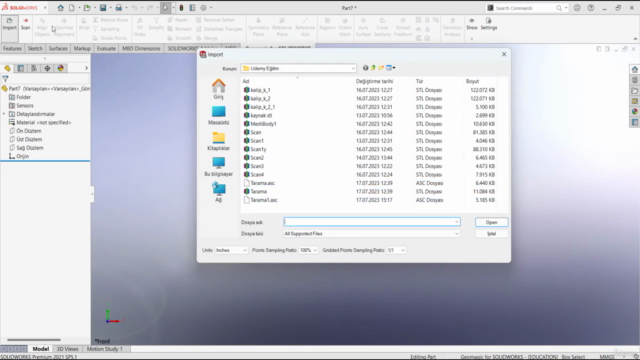Click the Print icon in the top toolbar
The height and width of the screenshot is (360, 640).
click(x=118, y=8)
